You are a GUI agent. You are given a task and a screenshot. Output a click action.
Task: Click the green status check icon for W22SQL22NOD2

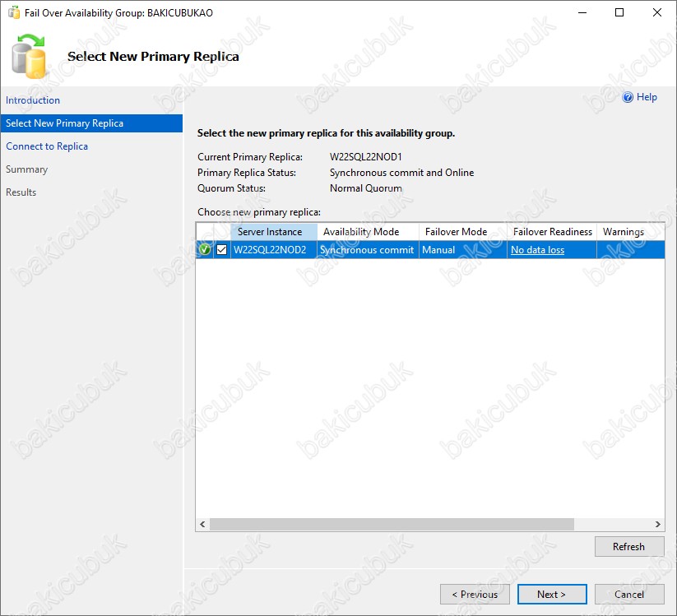(205, 250)
